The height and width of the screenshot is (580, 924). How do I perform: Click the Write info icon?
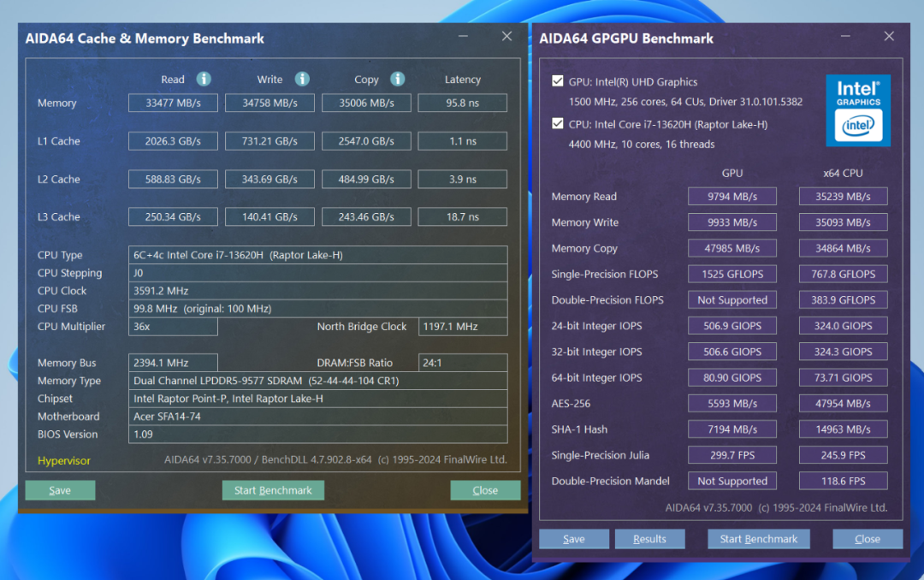tap(302, 79)
